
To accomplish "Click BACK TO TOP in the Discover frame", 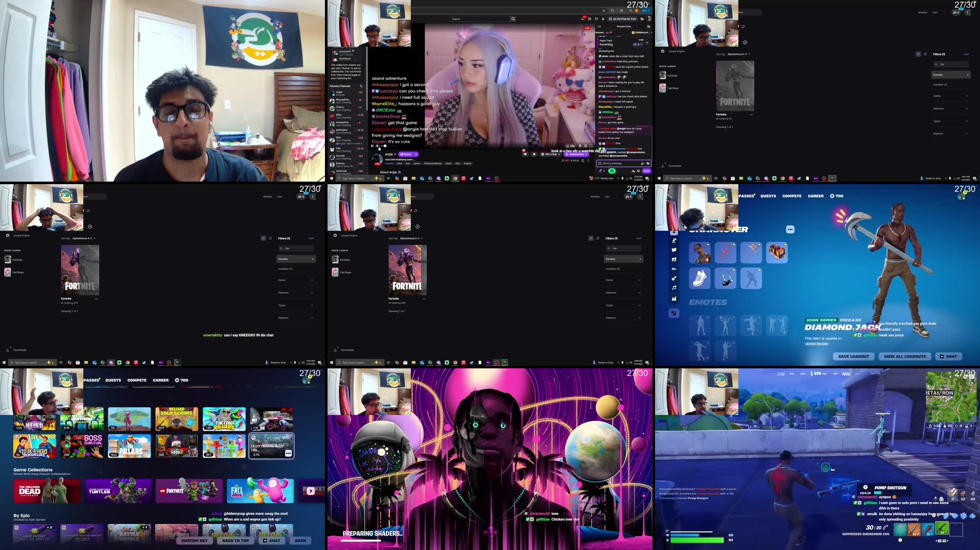I will click(235, 540).
